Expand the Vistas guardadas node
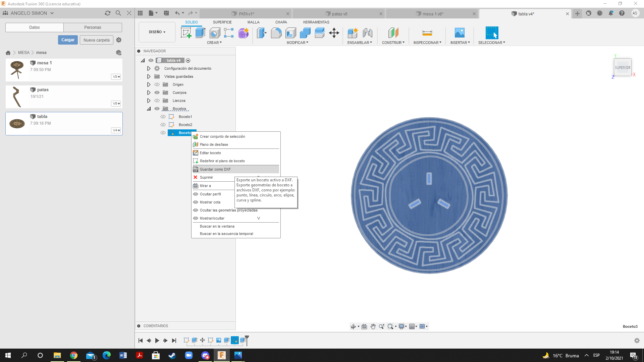 (x=149, y=76)
